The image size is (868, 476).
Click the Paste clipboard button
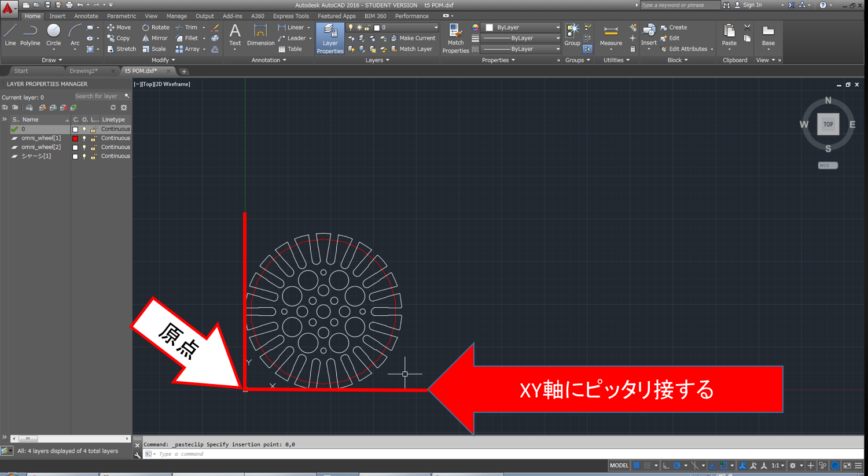729,35
